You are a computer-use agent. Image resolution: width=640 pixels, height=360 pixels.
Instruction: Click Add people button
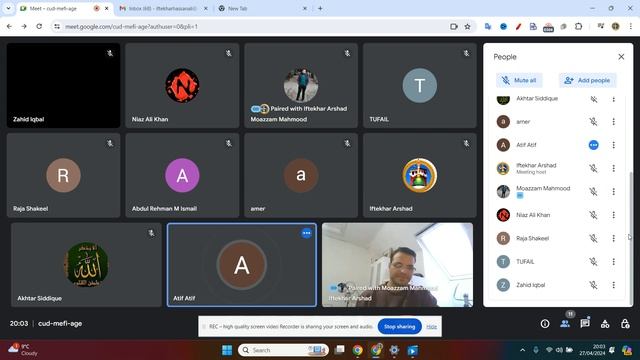point(587,80)
